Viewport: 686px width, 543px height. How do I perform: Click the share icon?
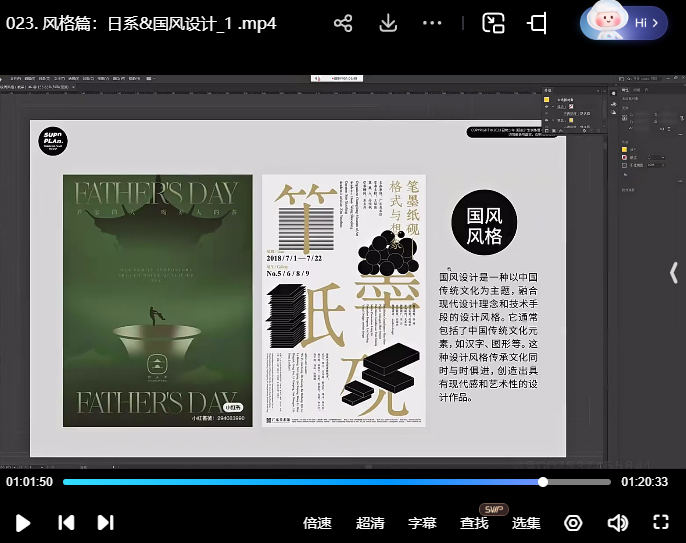tap(343, 23)
